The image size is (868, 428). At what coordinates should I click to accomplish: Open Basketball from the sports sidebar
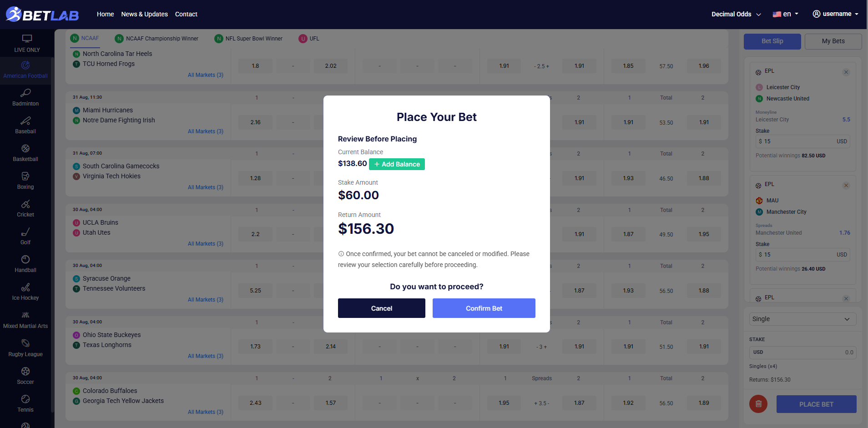point(25,153)
